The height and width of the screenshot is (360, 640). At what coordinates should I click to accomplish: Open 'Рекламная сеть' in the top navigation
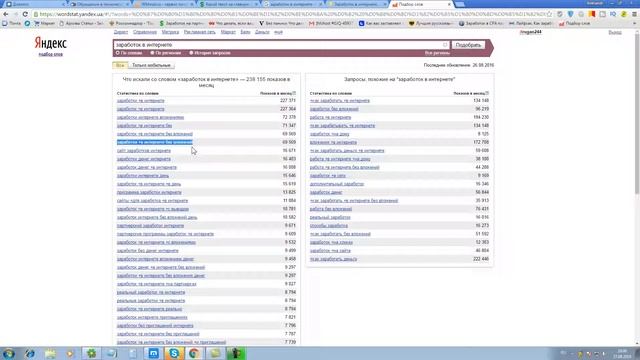200,32
